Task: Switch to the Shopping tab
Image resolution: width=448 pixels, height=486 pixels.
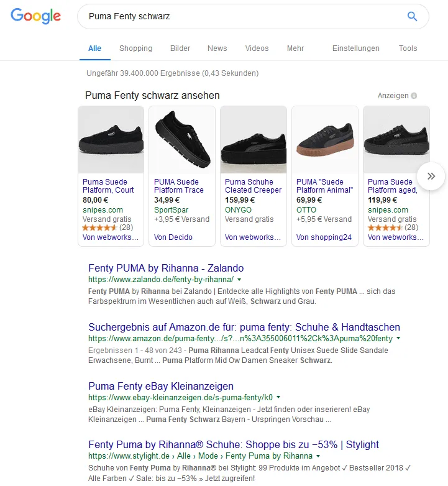Action: 135,48
